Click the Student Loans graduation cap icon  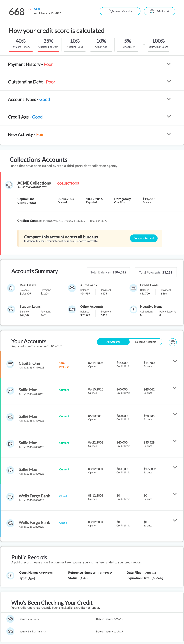11,310
